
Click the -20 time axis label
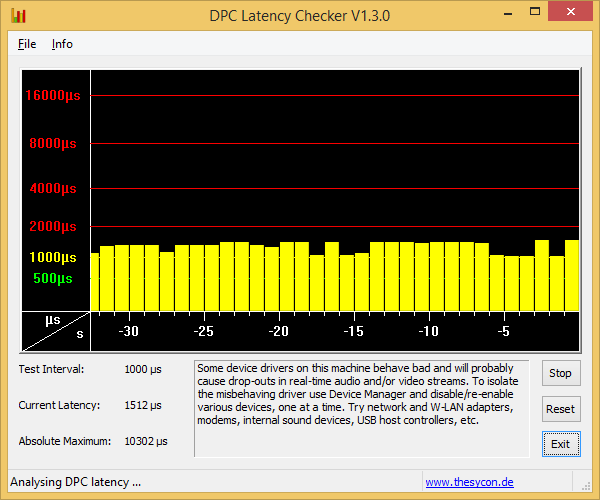[279, 331]
